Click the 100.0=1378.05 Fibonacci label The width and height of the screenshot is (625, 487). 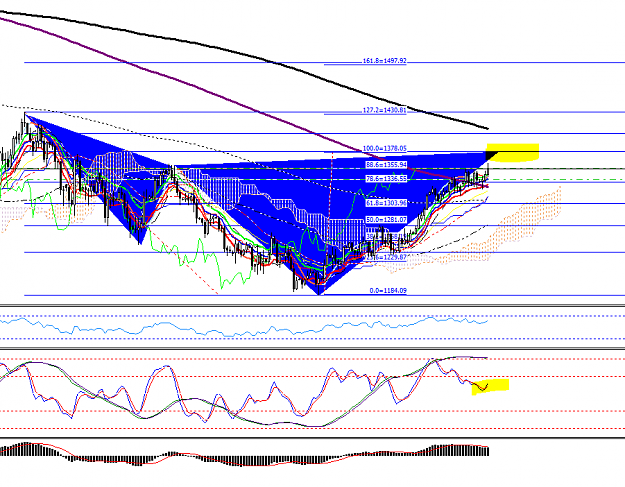pyautogui.click(x=384, y=149)
